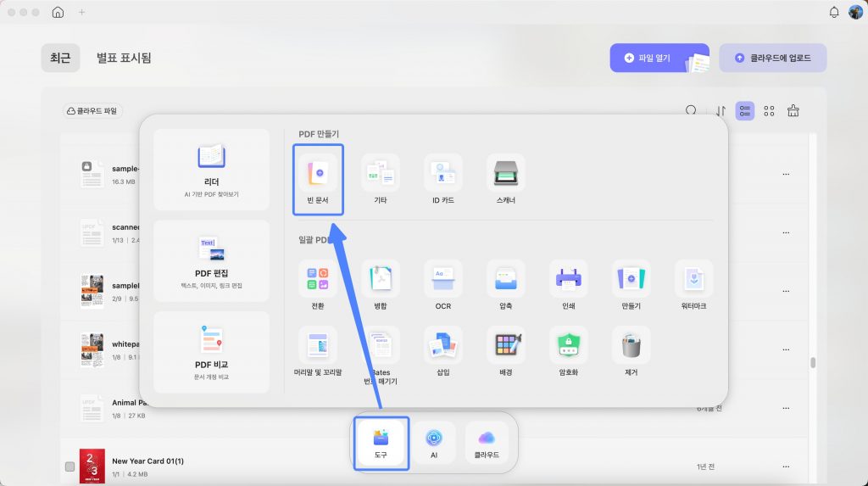Click the clear-list trash icon
Screen dimensions: 868x486
point(793,111)
